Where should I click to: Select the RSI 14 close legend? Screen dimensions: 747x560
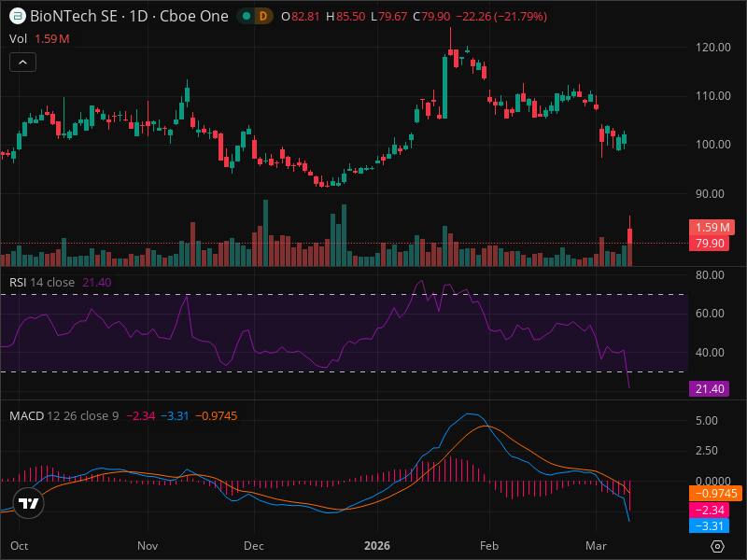click(x=42, y=283)
